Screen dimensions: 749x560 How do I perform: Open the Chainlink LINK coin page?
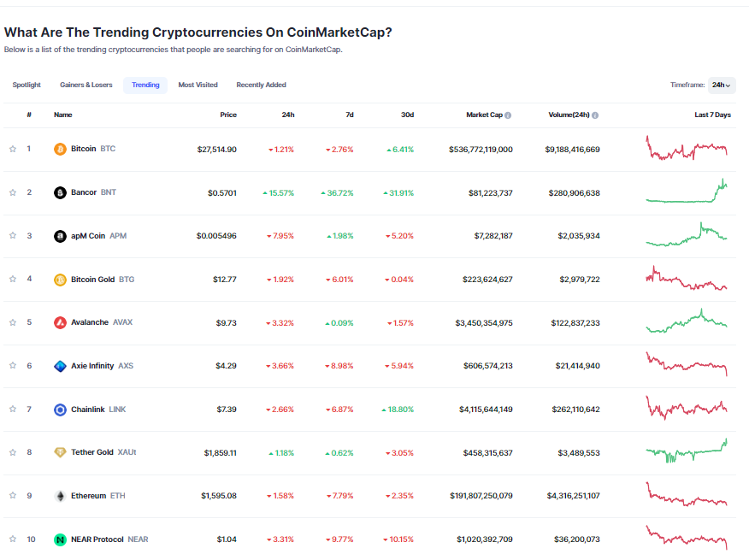[98, 409]
